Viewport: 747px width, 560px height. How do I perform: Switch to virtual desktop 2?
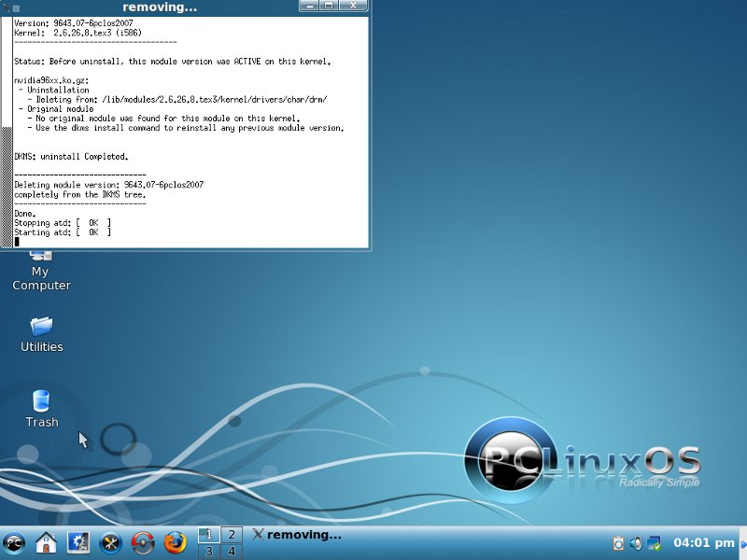(x=231, y=535)
